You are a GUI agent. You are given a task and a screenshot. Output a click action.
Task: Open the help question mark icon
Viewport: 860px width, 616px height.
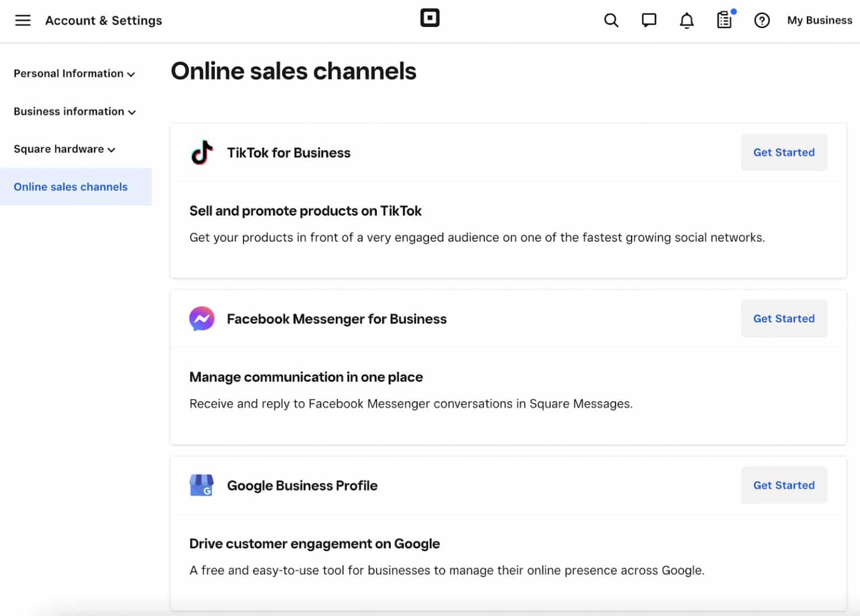(x=761, y=20)
